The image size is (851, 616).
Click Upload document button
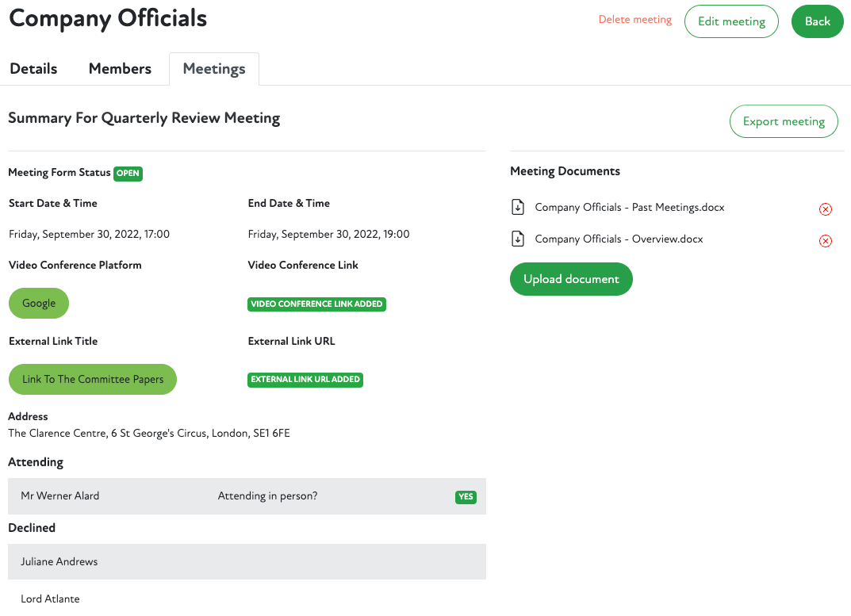point(571,279)
